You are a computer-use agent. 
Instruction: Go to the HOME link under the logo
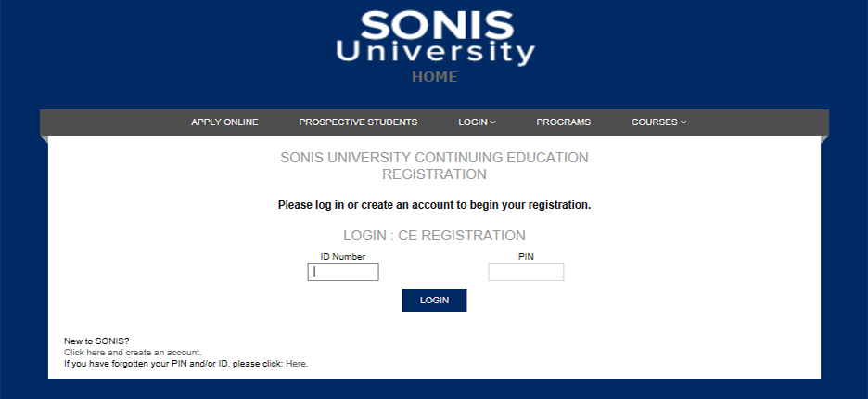click(x=435, y=77)
